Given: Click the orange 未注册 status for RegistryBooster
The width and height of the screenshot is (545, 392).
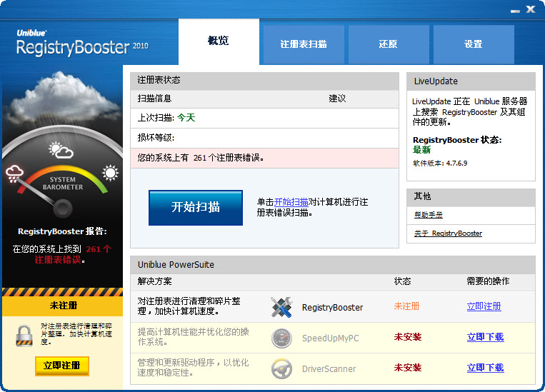Looking at the screenshot, I should 406,306.
